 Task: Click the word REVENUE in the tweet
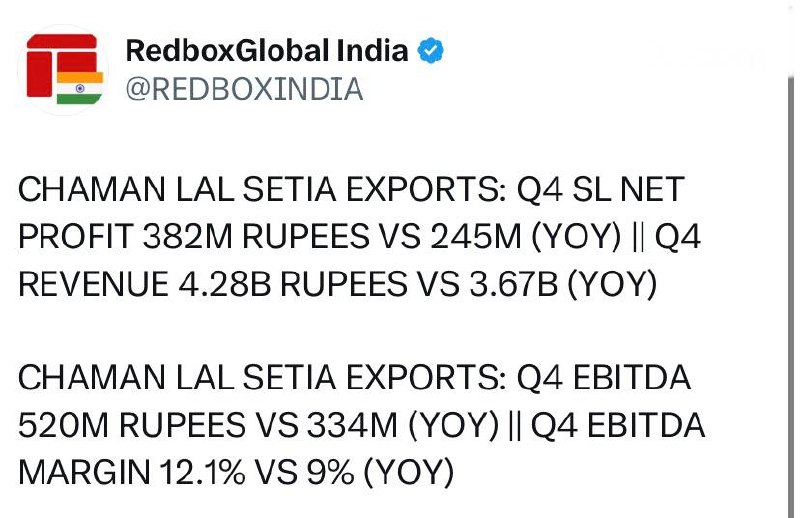93,284
